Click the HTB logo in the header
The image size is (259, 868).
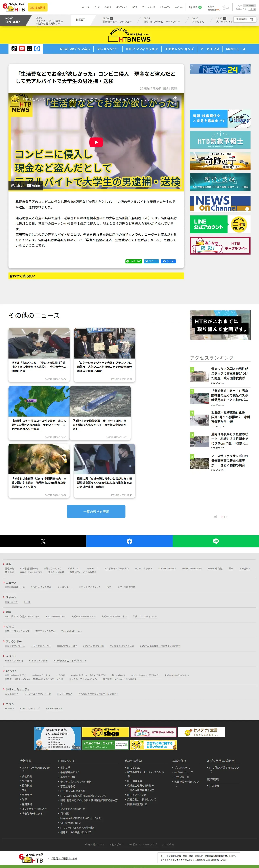[14, 7]
